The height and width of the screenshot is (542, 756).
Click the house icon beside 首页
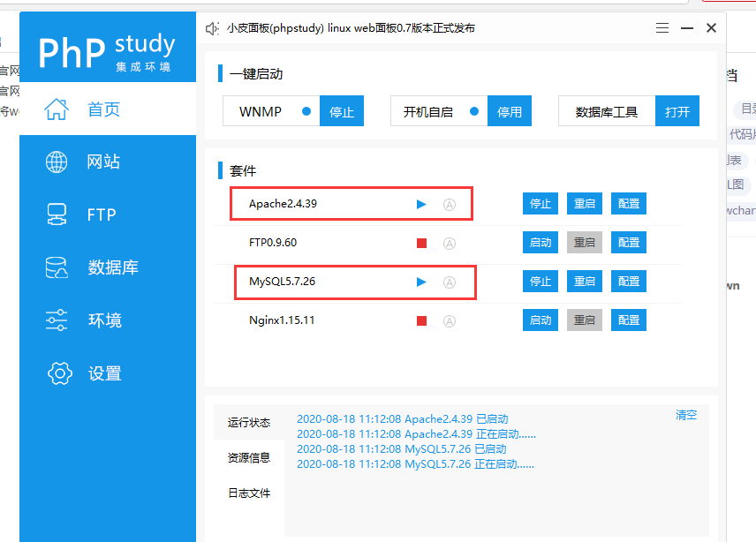[57, 109]
